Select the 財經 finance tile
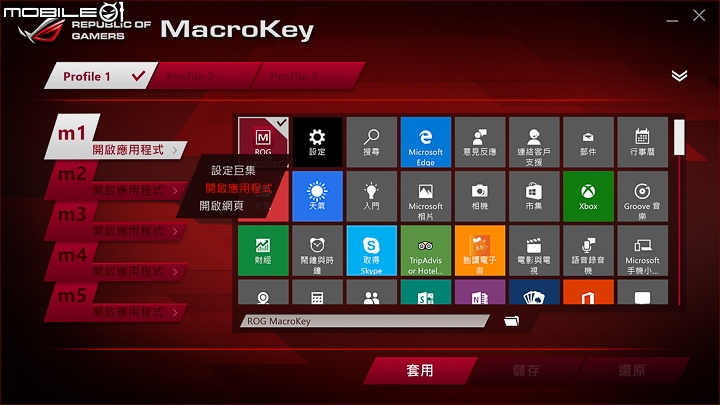 (x=263, y=250)
